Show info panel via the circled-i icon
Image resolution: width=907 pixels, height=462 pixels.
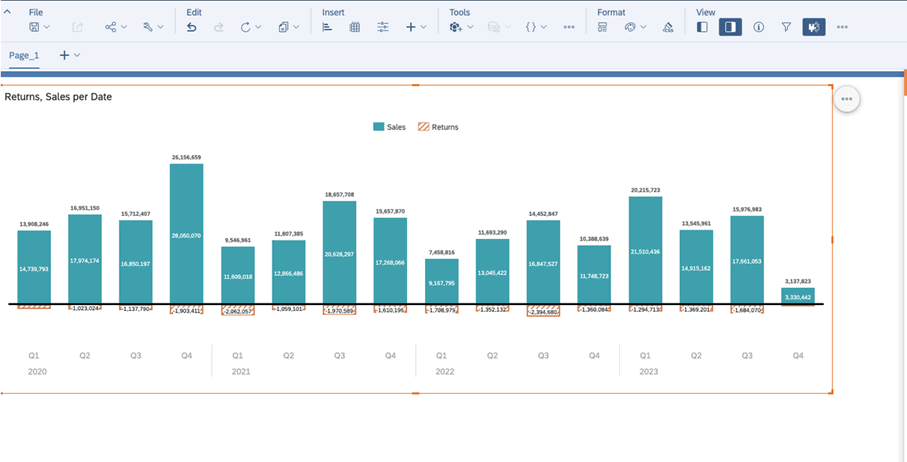[759, 27]
